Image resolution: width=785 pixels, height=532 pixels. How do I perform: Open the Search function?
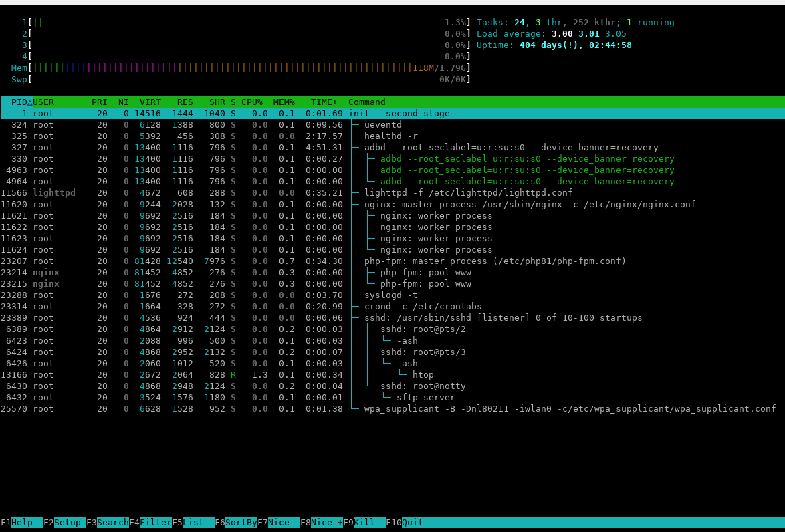pyautogui.click(x=107, y=523)
